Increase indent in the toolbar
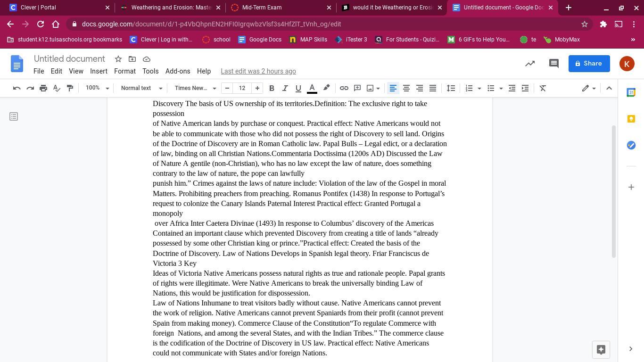 click(x=525, y=88)
